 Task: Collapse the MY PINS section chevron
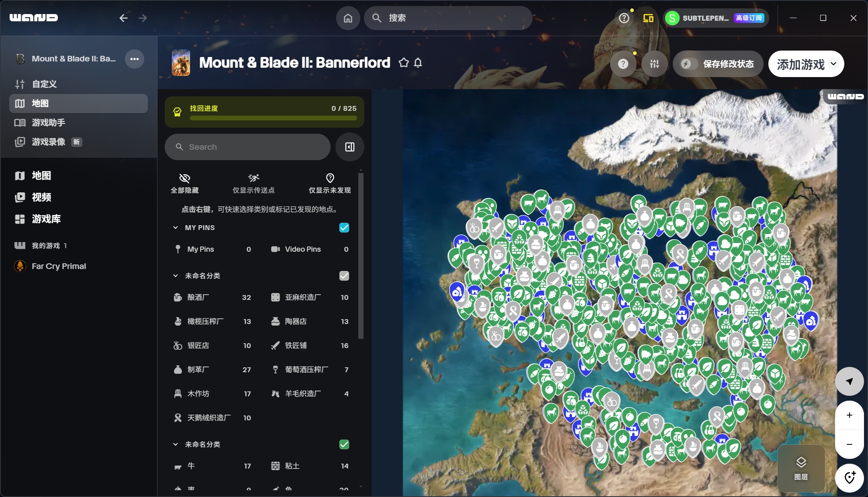[176, 228]
